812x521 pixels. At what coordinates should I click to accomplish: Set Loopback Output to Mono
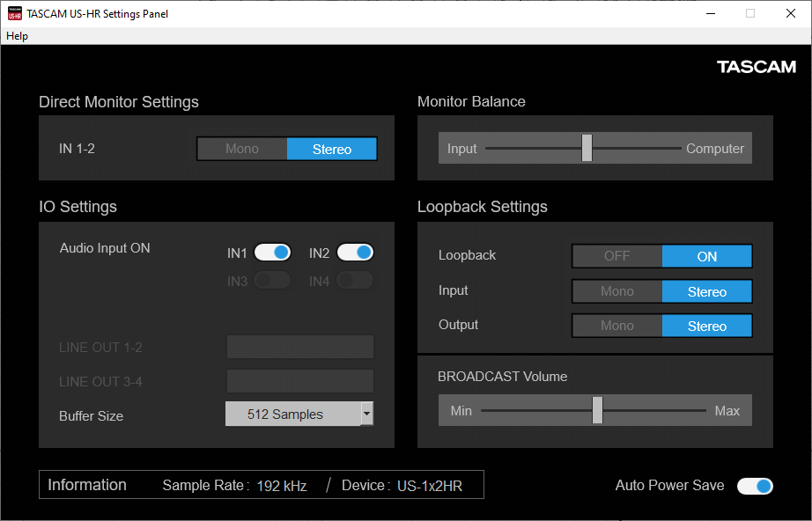pyautogui.click(x=616, y=326)
